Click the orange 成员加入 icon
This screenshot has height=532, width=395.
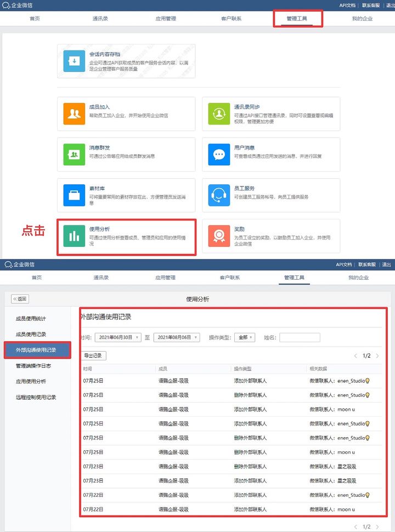[x=74, y=114]
